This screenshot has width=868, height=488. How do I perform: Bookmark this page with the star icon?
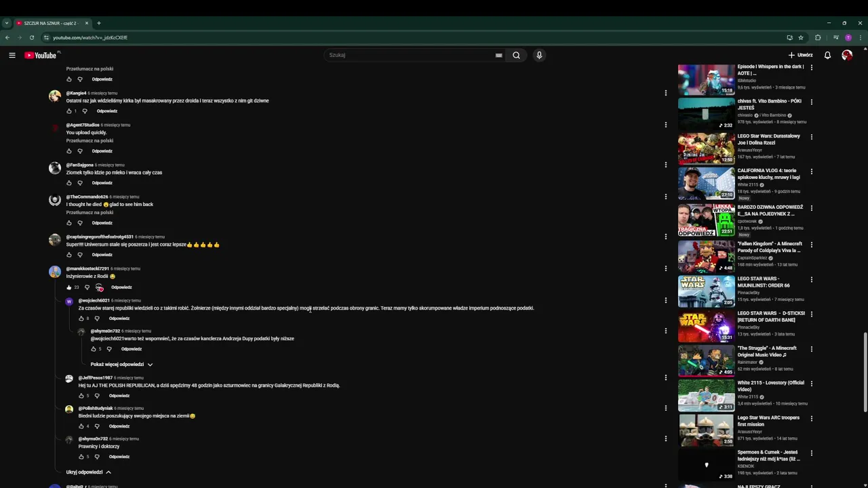click(801, 37)
